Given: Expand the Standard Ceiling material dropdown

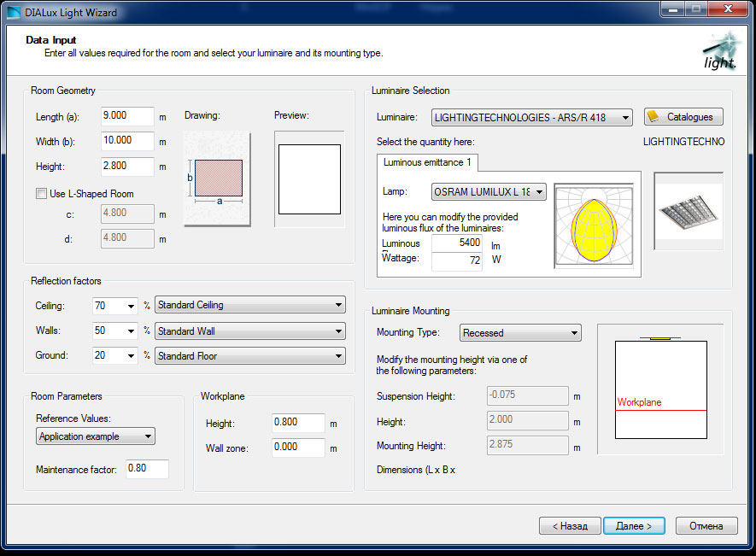Looking at the screenshot, I should pyautogui.click(x=249, y=305).
